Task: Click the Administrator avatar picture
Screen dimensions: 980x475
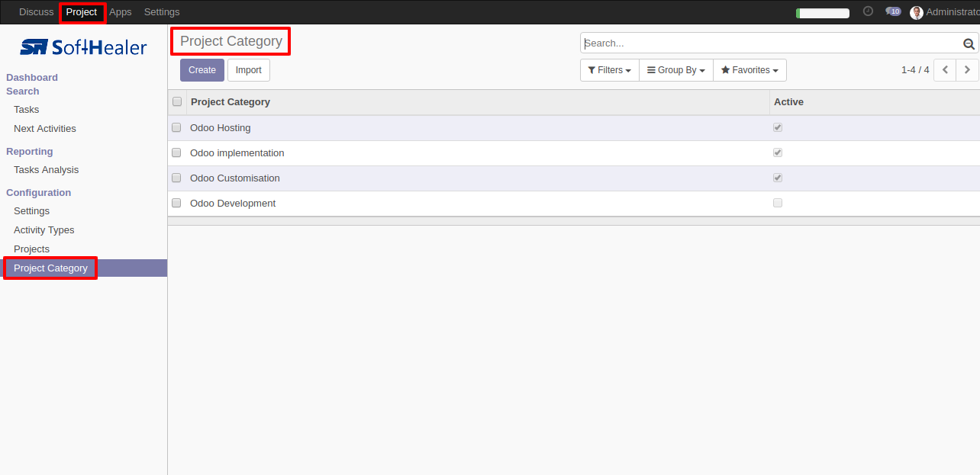Action: pyautogui.click(x=917, y=12)
